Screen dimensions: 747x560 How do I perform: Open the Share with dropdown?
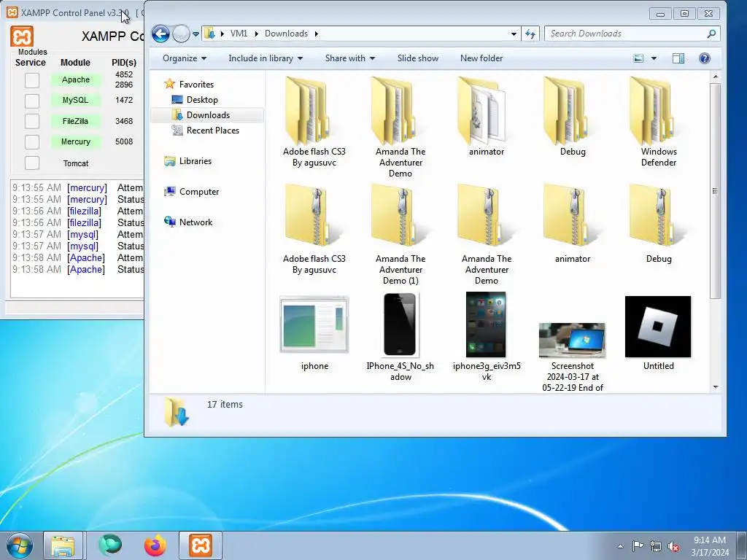click(x=349, y=58)
